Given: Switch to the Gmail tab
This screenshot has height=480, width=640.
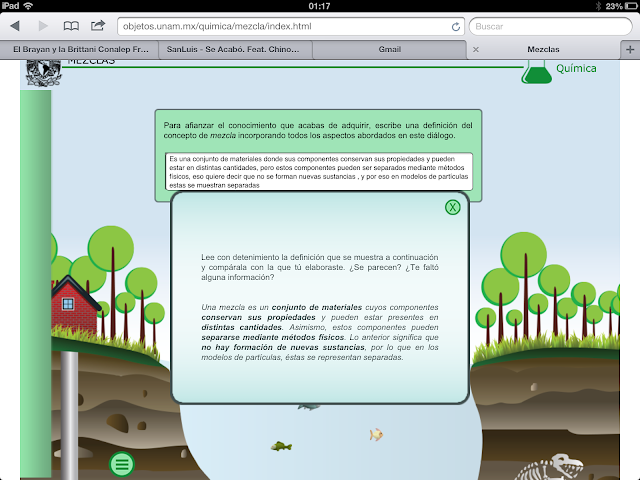Looking at the screenshot, I should point(389,49).
